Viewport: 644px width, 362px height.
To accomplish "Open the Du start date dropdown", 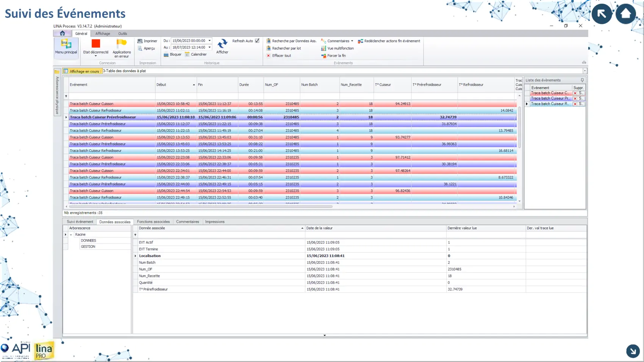I will tap(209, 41).
